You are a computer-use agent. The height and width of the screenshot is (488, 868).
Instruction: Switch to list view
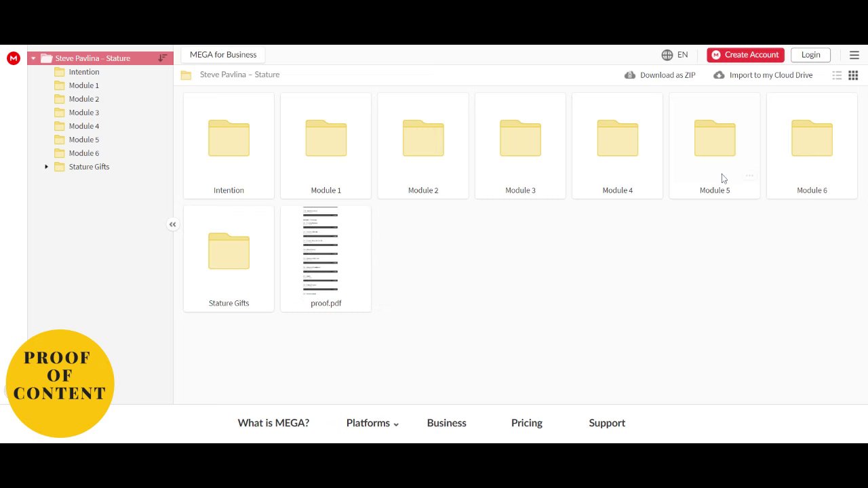coord(837,75)
